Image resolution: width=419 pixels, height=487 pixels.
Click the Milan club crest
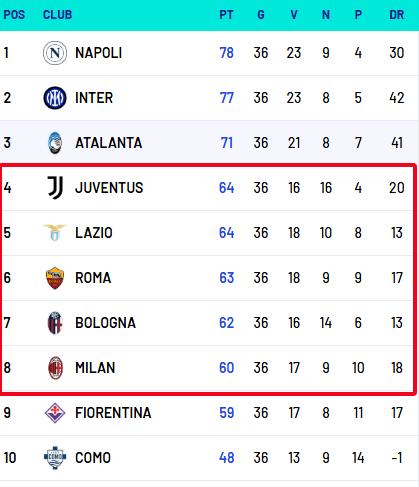tap(55, 368)
